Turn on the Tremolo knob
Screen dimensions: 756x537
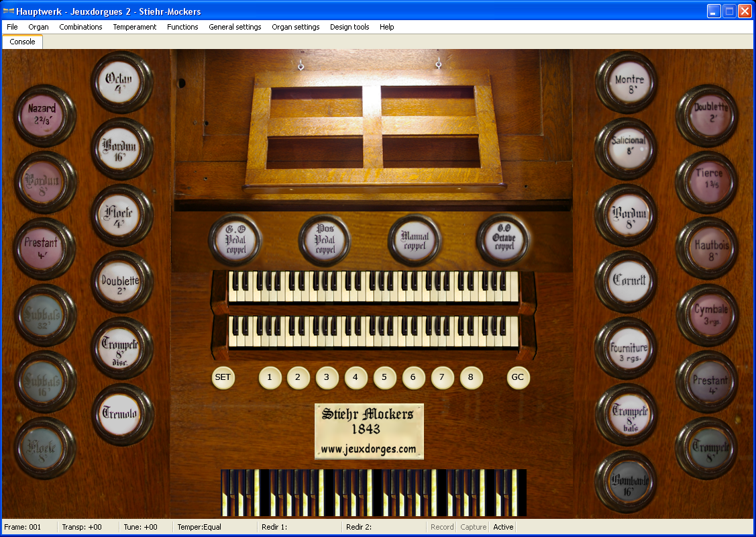point(122,415)
